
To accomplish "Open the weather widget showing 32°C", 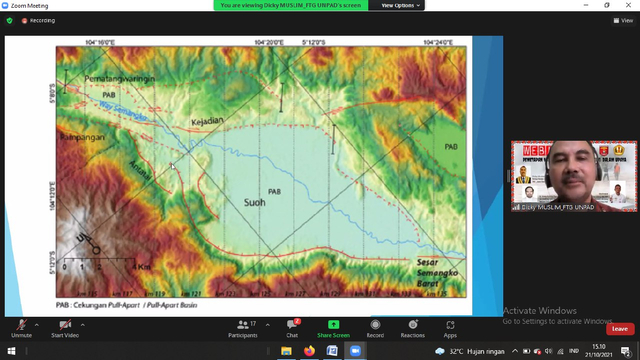I will (469, 351).
